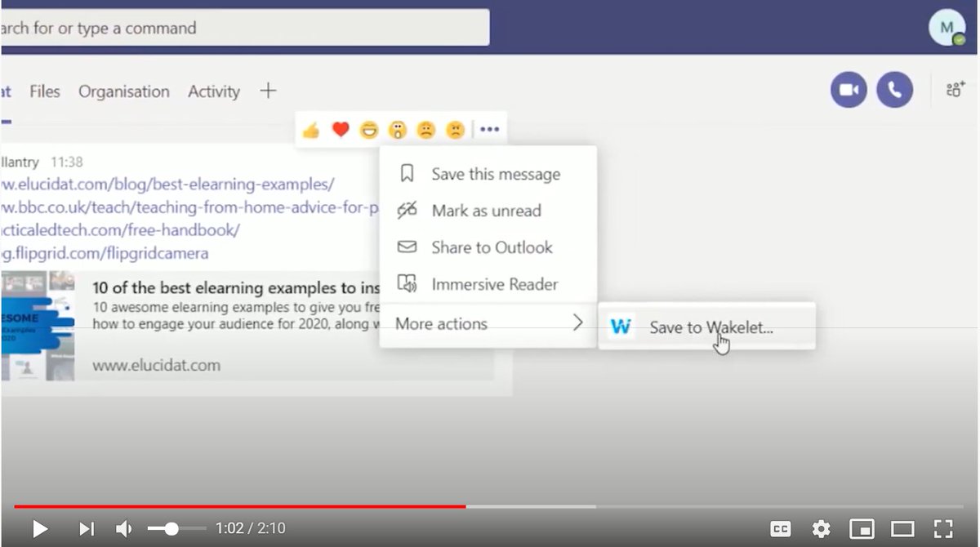Expand the More actions submenu arrow
The height and width of the screenshot is (547, 980).
578,323
